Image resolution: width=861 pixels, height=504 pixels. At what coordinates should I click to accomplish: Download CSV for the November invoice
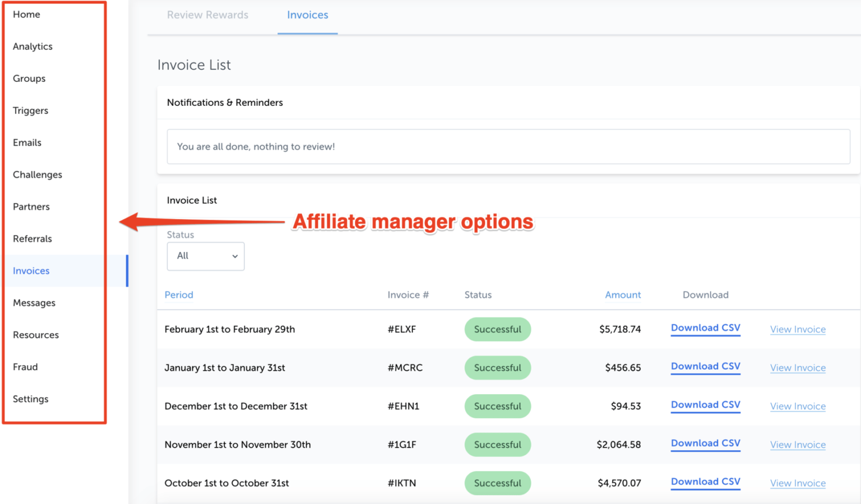coord(705,443)
